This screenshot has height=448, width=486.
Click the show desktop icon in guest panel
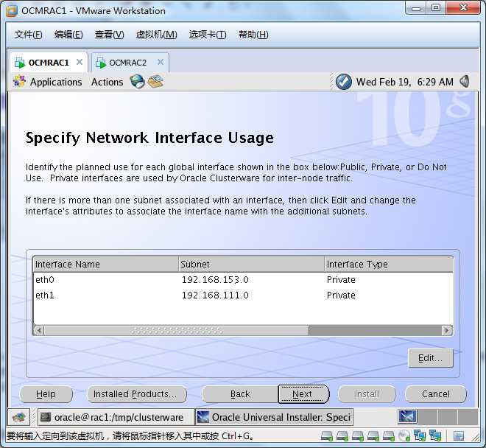pos(19,417)
